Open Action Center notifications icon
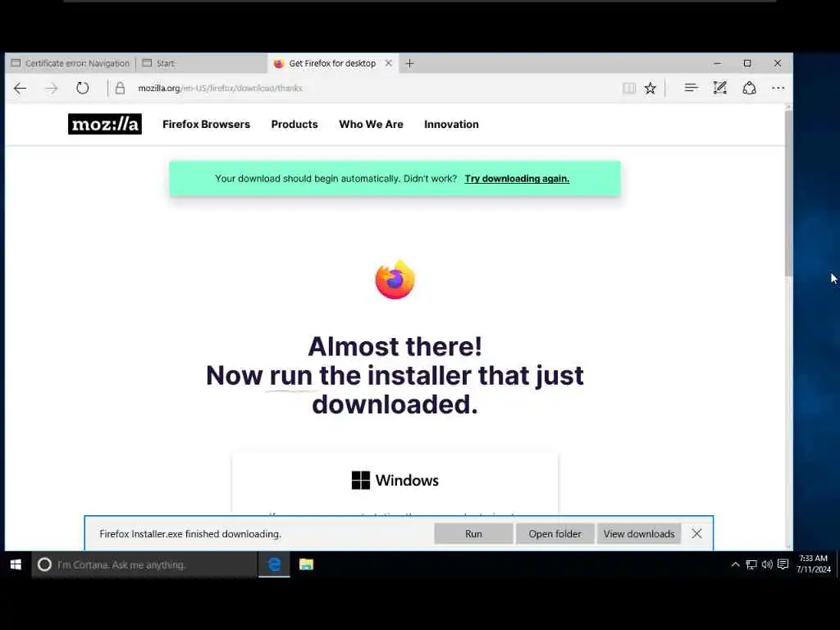This screenshot has width=840, height=630. (783, 564)
